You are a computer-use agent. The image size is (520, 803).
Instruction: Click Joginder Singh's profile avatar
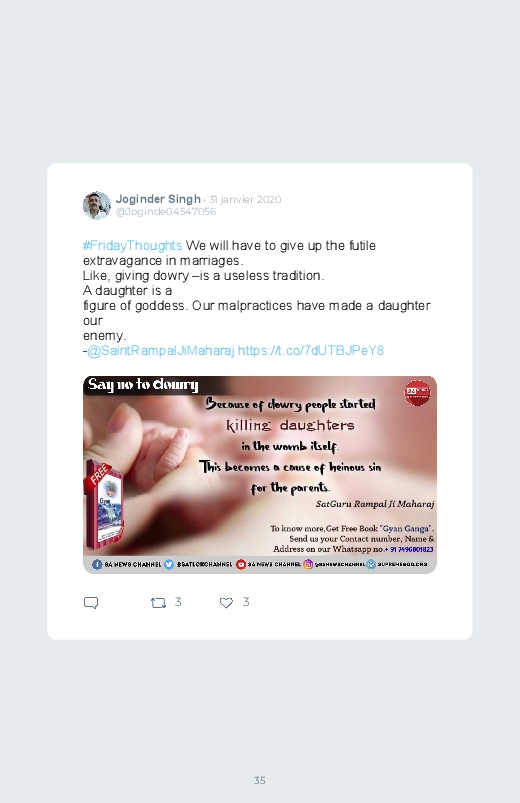click(x=97, y=205)
